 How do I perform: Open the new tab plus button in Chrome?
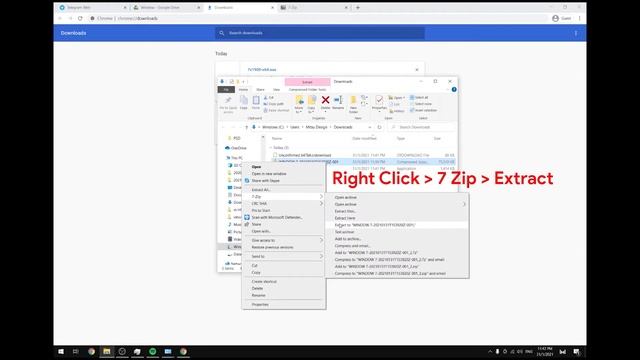point(358,7)
